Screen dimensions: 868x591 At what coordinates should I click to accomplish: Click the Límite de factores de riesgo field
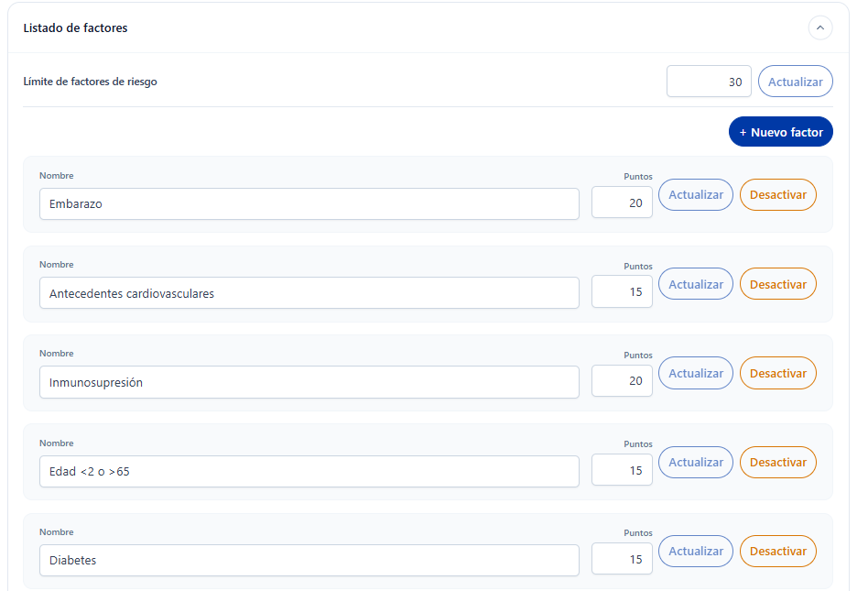tap(709, 82)
